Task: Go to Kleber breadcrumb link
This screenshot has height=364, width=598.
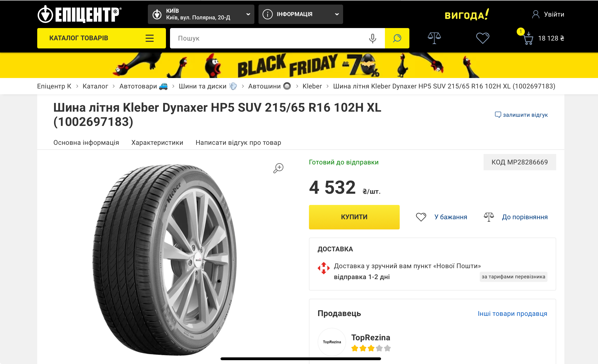Action: coord(312,86)
